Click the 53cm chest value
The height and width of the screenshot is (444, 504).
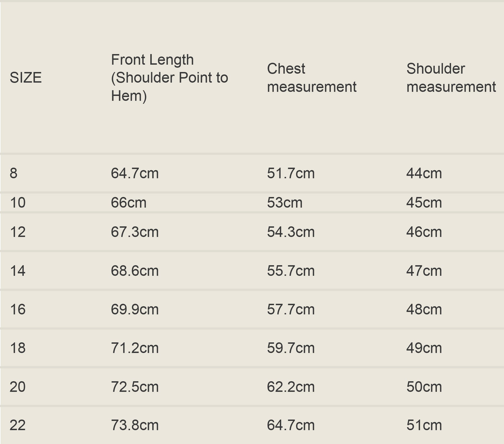(285, 203)
